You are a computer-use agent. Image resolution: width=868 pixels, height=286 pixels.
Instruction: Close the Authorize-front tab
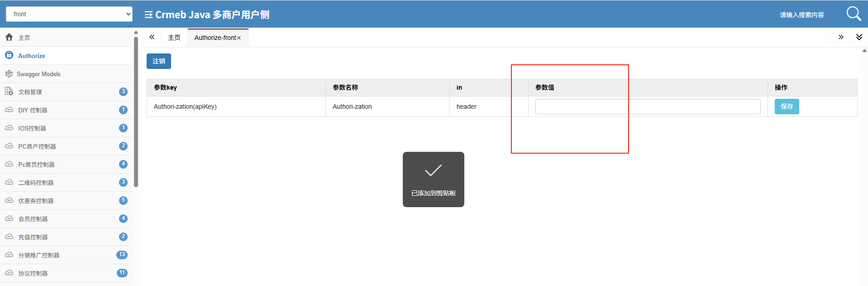239,38
